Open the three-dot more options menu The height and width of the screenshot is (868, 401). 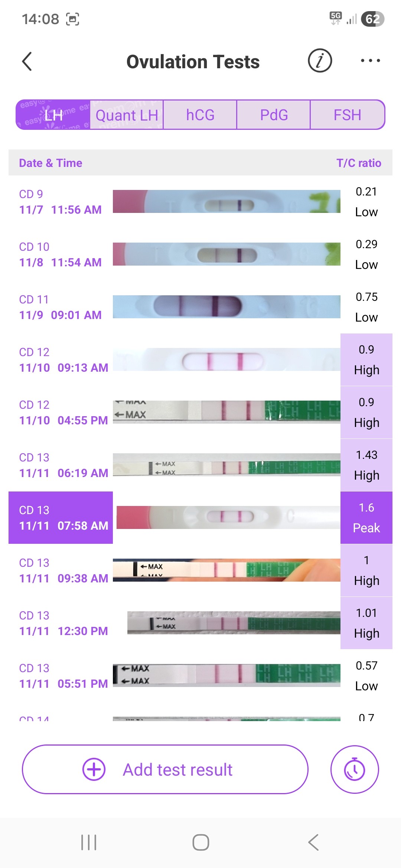pyautogui.click(x=370, y=61)
